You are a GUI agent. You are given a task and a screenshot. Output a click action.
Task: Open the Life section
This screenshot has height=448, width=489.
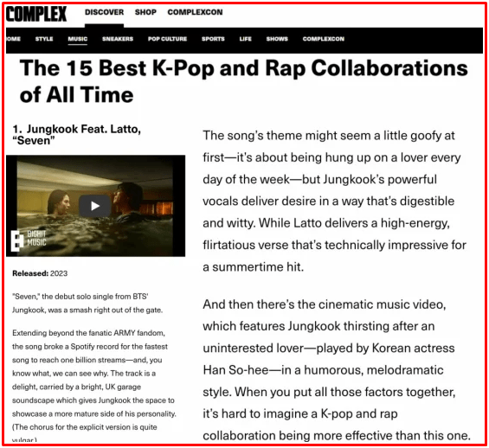point(246,39)
